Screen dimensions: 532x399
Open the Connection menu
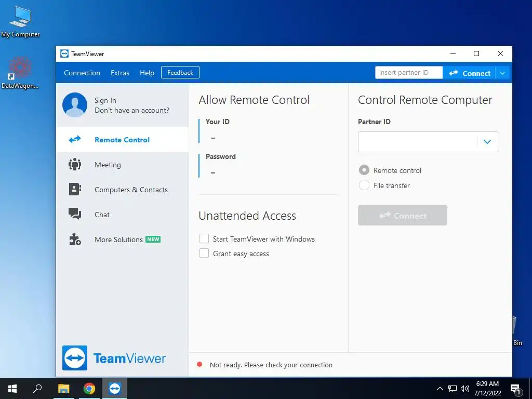(82, 73)
